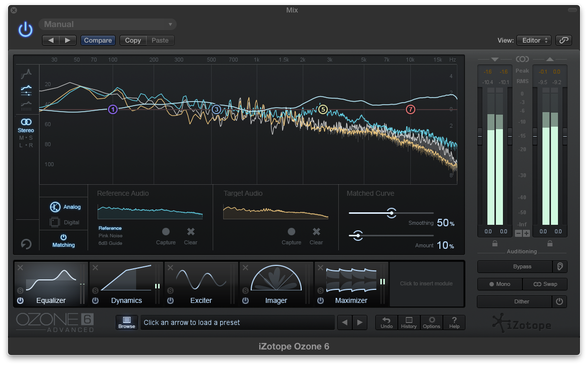The height and width of the screenshot is (366, 588).
Task: Toggle the Equalizer module power
Action: tap(20, 301)
